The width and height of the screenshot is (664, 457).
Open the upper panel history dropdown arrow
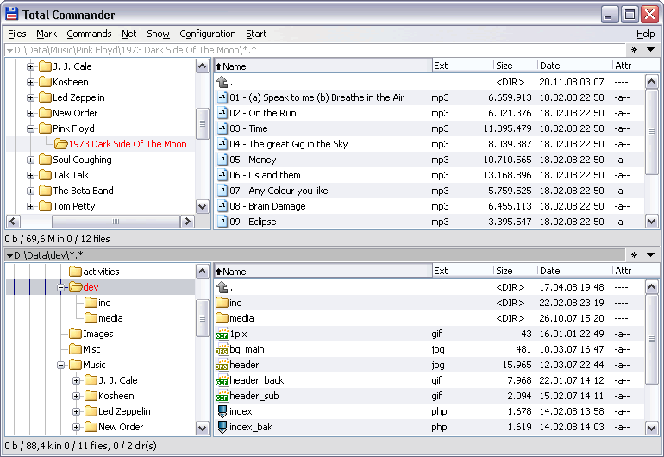click(651, 50)
